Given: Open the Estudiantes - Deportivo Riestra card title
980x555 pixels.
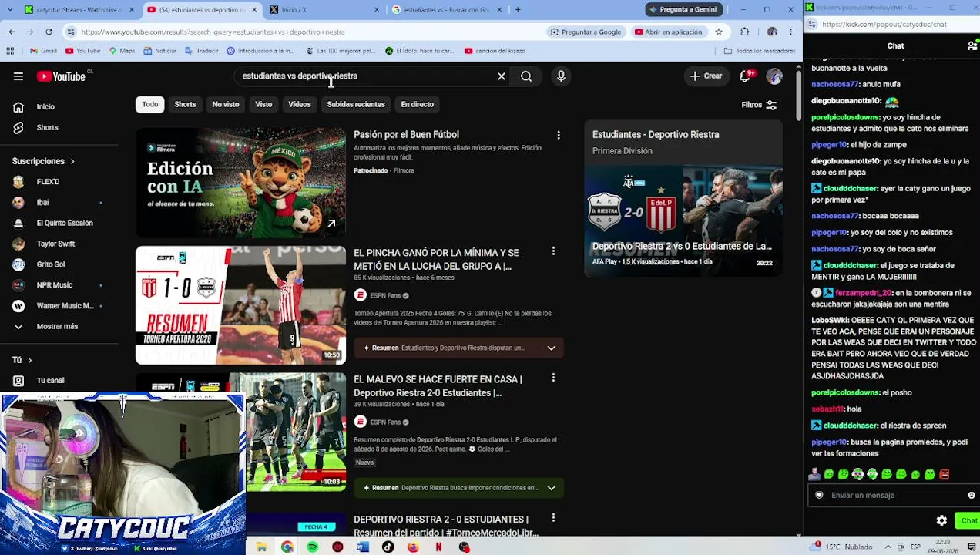Looking at the screenshot, I should [656, 135].
